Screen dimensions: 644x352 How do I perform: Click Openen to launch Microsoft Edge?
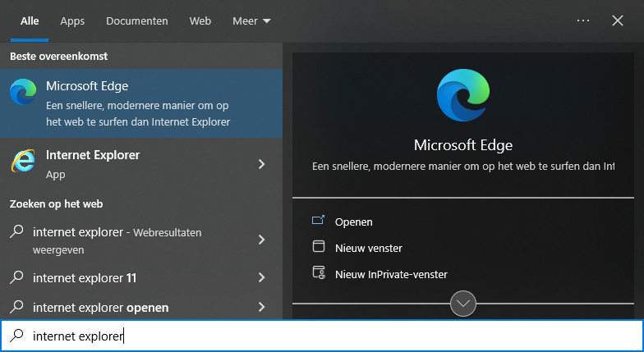(x=353, y=222)
